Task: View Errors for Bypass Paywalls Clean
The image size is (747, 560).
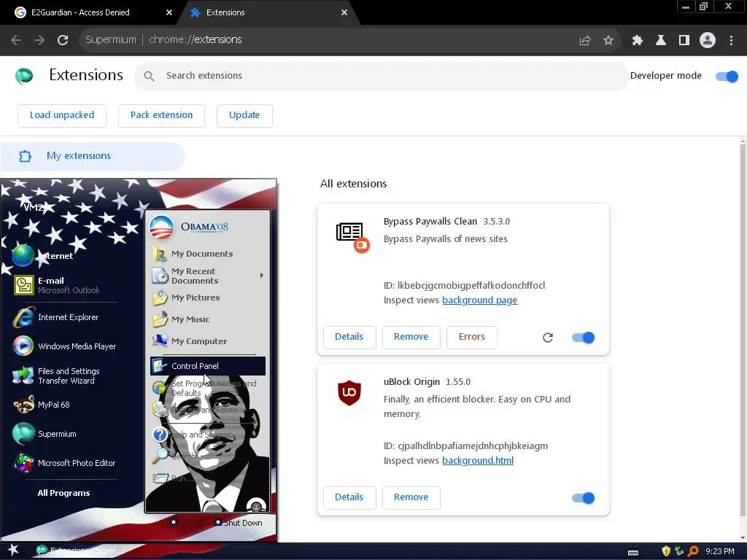Action: [x=472, y=337]
